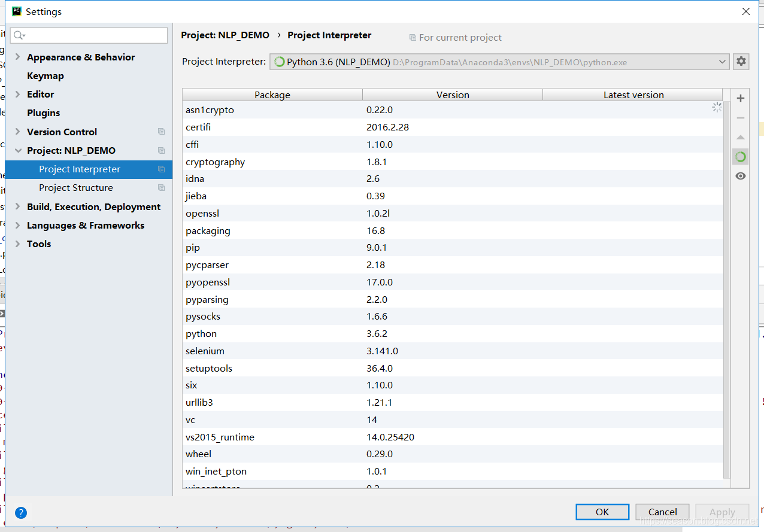The image size is (764, 532).
Task: Click the package list vertical scrollbar
Action: point(727,290)
